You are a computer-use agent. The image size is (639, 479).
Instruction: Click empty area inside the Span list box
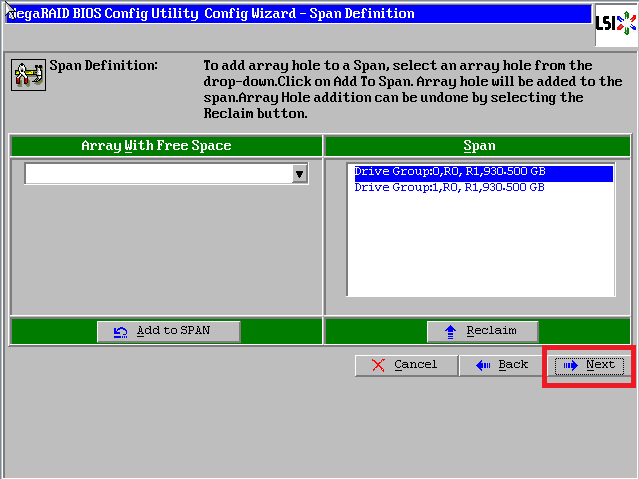point(480,250)
